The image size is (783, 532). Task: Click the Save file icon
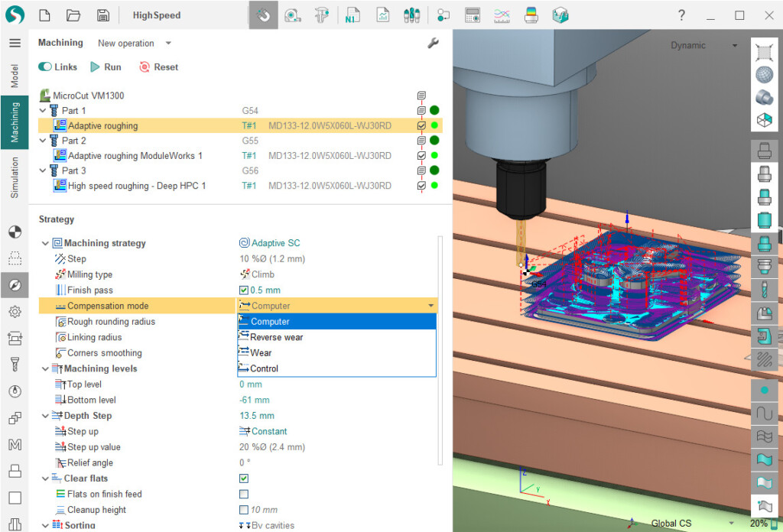pos(102,15)
